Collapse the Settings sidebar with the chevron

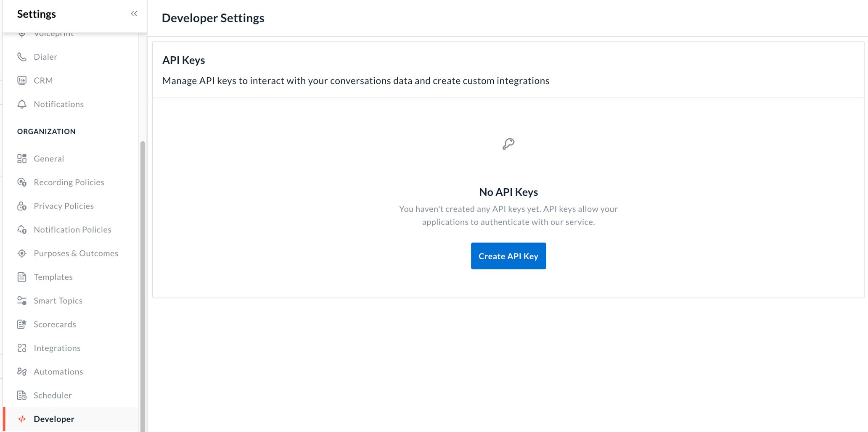tap(134, 13)
